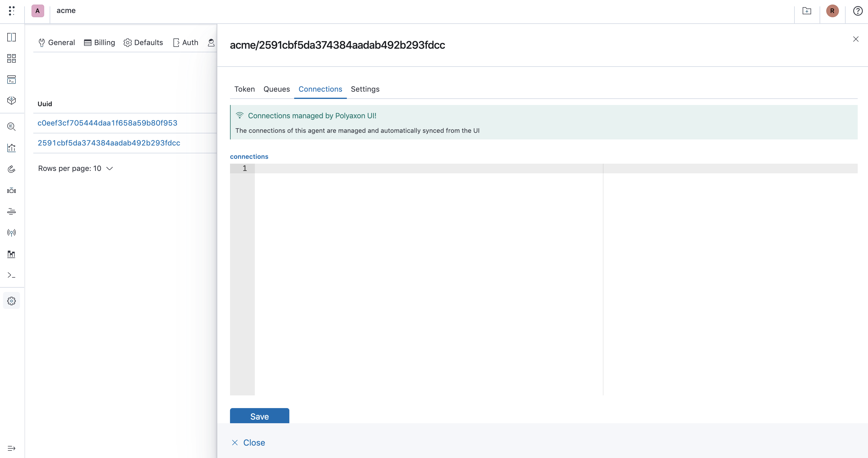Save the connections configuration

[x=259, y=416]
